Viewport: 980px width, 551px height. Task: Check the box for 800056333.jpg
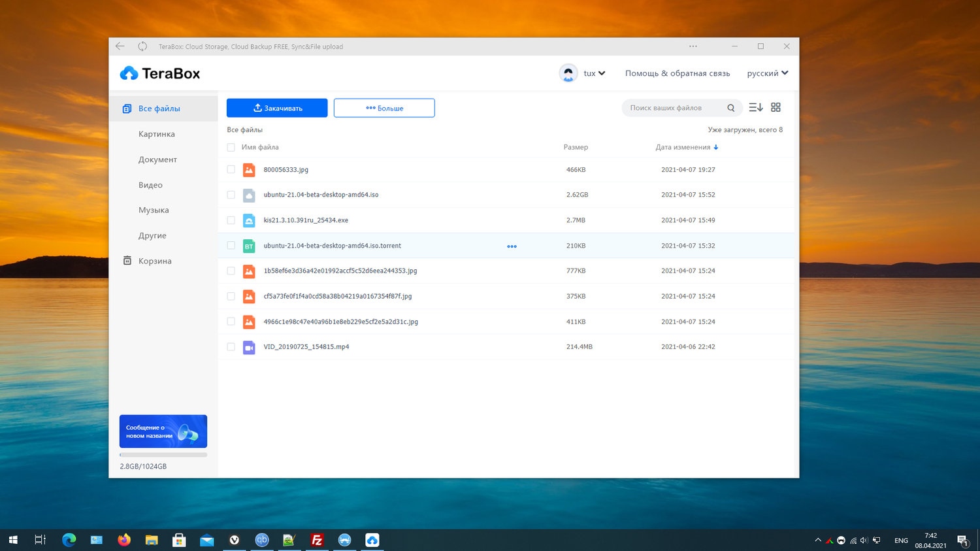231,170
